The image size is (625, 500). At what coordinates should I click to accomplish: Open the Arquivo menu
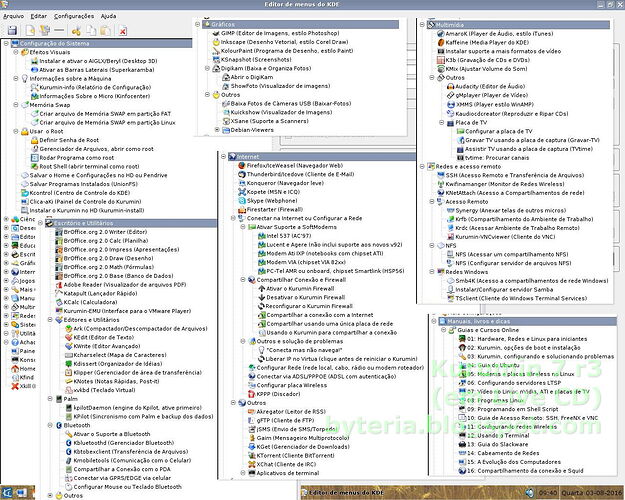14,16
